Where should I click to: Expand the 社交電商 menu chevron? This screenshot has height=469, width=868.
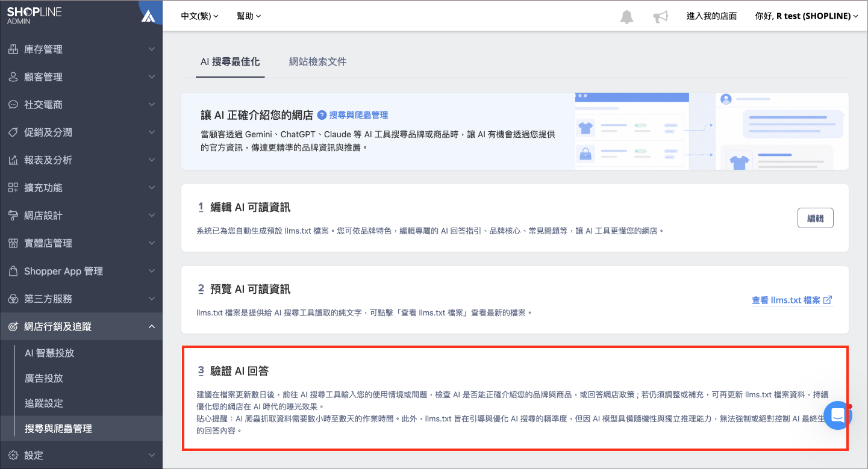(152, 105)
